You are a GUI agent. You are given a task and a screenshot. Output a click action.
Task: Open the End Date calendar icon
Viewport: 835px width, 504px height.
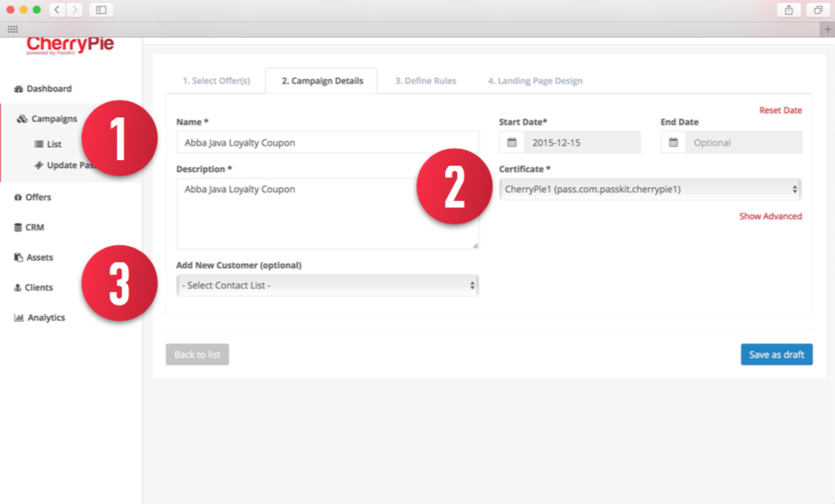673,142
